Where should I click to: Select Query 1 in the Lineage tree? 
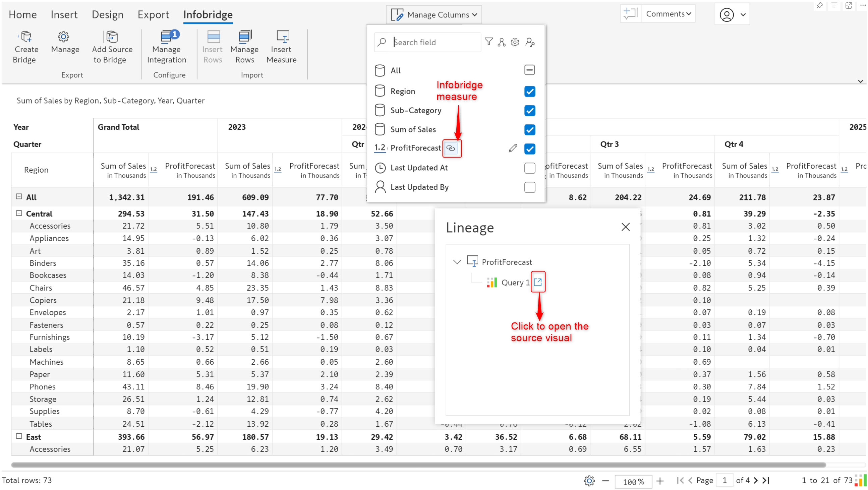516,282
